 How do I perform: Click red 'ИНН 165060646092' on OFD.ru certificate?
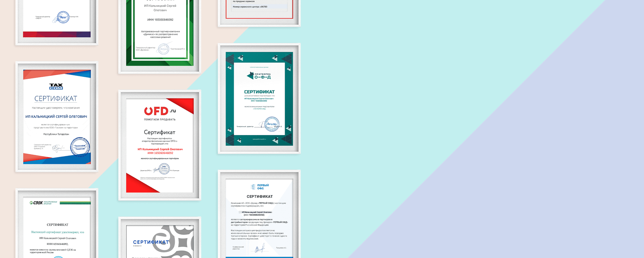[160, 153]
